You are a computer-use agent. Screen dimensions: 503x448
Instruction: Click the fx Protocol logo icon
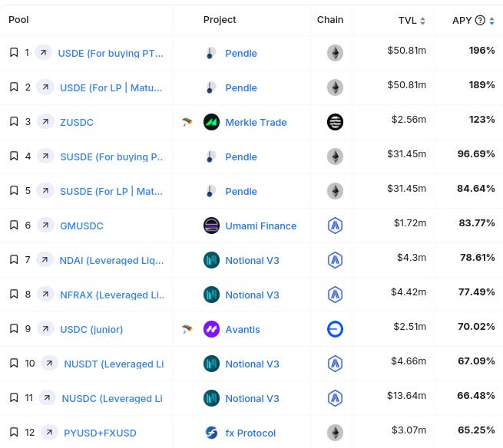(211, 433)
